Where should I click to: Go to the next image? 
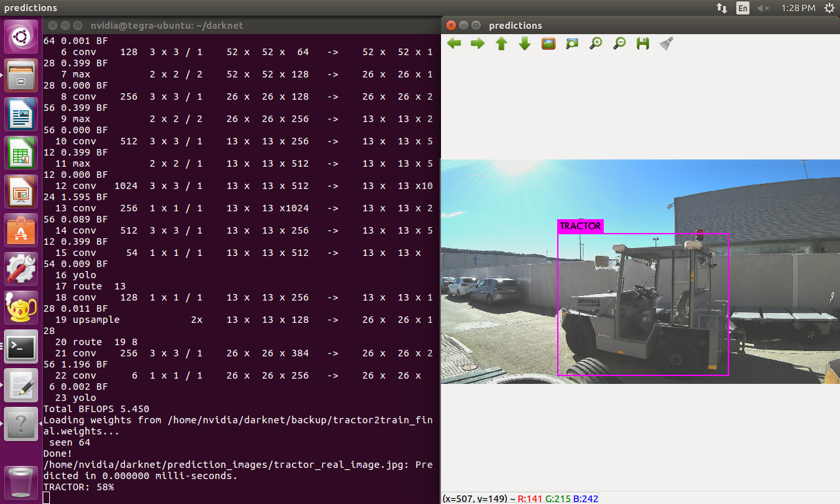click(x=477, y=43)
